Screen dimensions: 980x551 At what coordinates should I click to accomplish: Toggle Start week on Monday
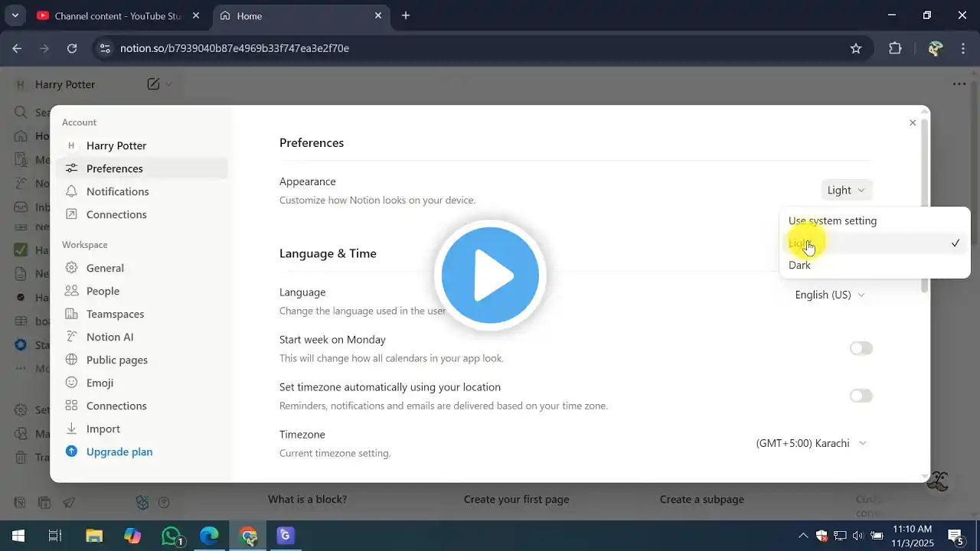(x=861, y=348)
